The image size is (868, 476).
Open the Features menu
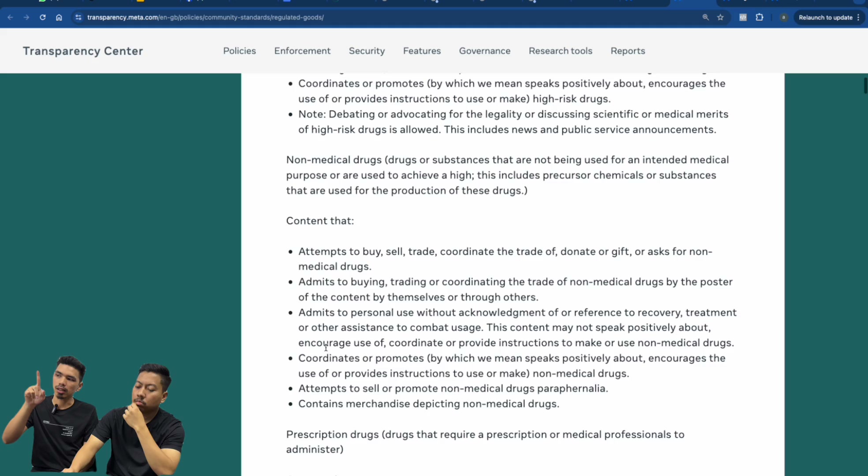pos(422,51)
